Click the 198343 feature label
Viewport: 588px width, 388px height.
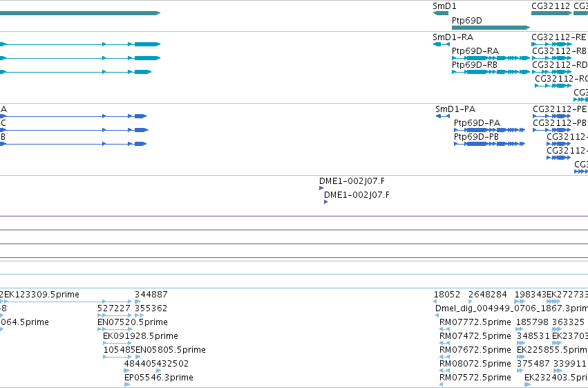(531, 295)
